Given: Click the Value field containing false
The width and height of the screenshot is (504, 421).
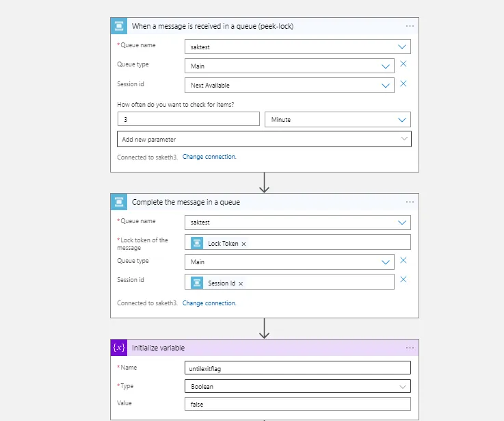Looking at the screenshot, I should pyautogui.click(x=297, y=405).
